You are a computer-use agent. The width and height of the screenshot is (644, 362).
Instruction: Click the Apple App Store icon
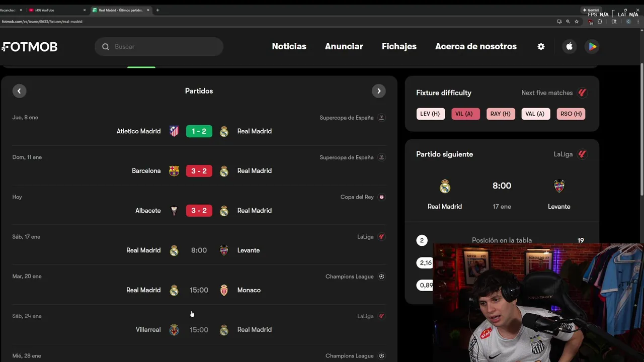(569, 46)
